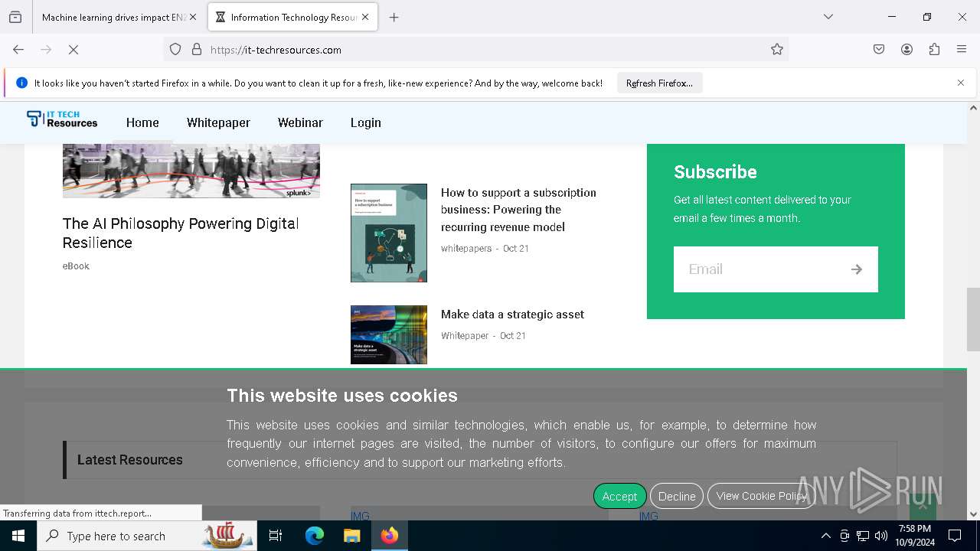Click the site security padlock
This screenshot has width=980, height=551.
pos(197,50)
